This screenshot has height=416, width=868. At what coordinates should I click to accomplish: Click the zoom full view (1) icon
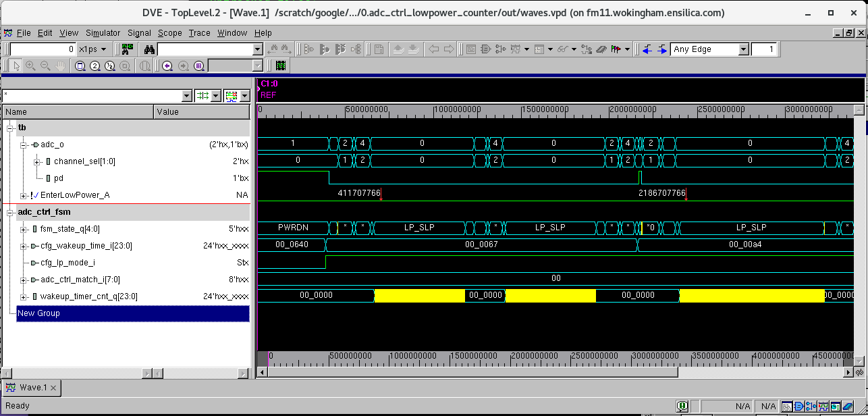79,66
